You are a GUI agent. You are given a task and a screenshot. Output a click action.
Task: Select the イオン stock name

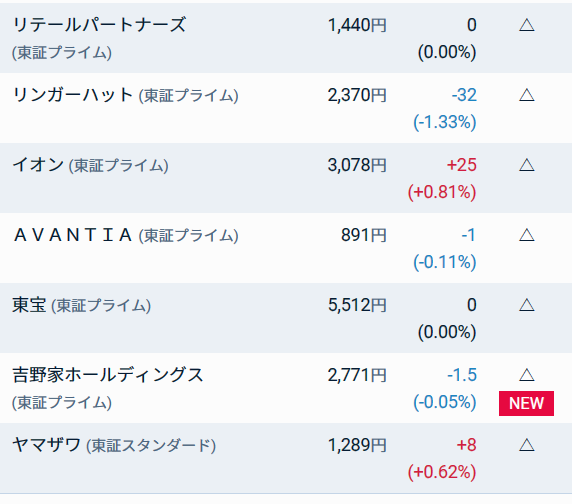coord(38,165)
